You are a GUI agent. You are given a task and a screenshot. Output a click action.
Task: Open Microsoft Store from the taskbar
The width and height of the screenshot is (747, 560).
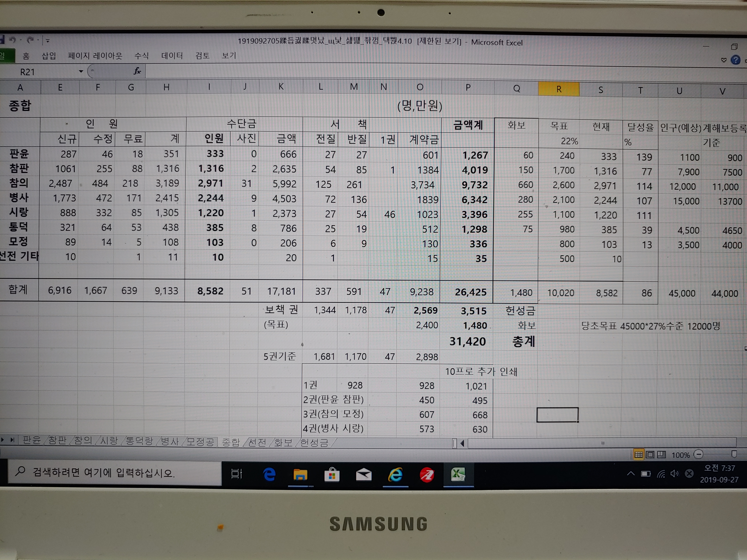coord(332,475)
